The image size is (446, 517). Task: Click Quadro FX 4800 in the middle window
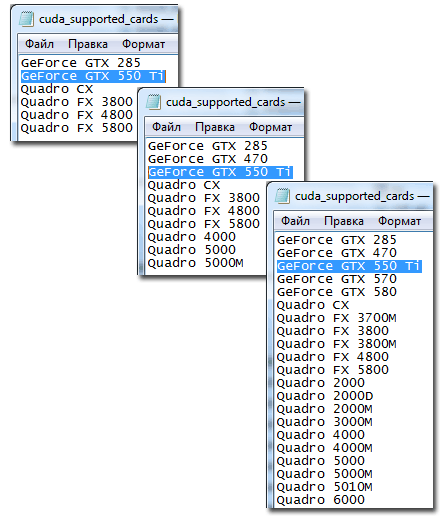point(204,211)
